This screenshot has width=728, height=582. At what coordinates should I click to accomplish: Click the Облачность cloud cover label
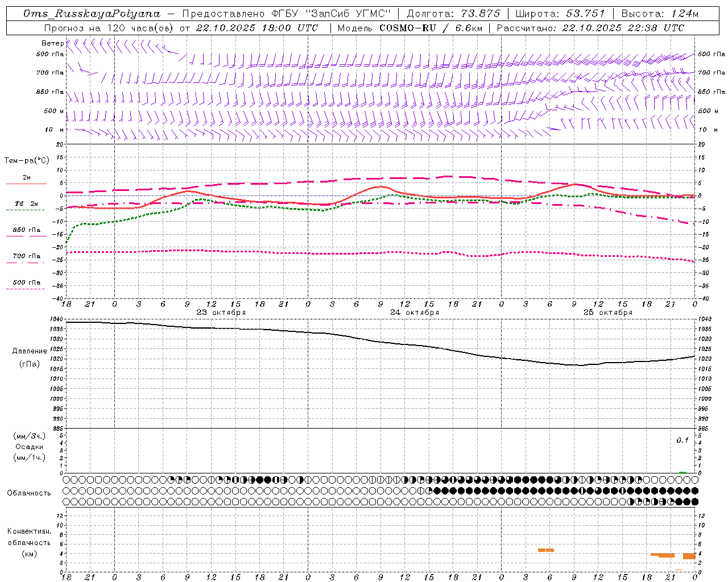29,493
